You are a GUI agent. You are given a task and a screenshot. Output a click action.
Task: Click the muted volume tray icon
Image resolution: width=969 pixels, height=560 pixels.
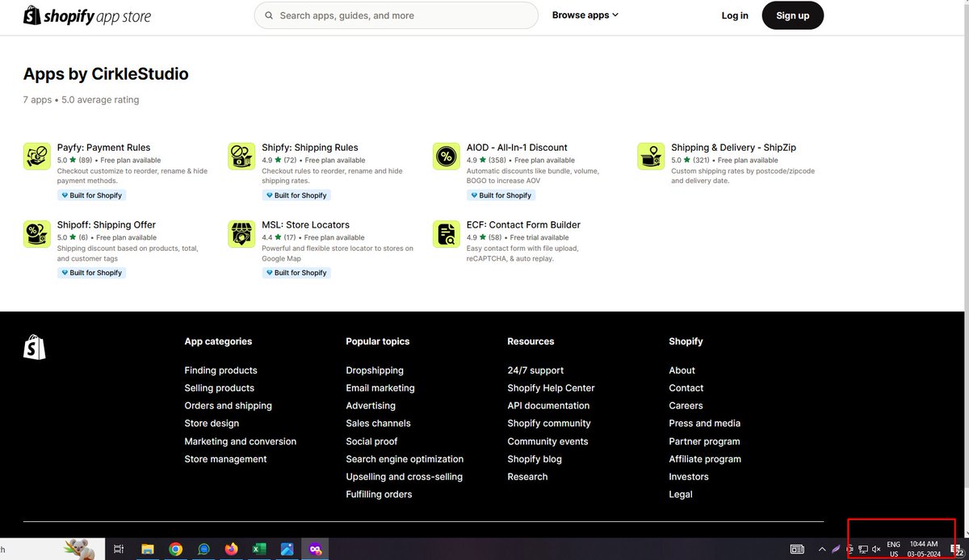pos(876,550)
